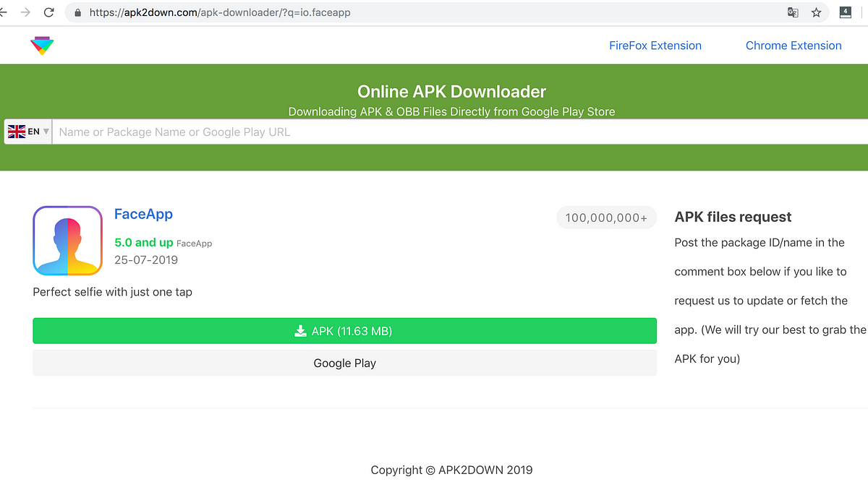Open the Chrome Extension link
Viewport: 868px width, 482px height.
[x=793, y=46]
